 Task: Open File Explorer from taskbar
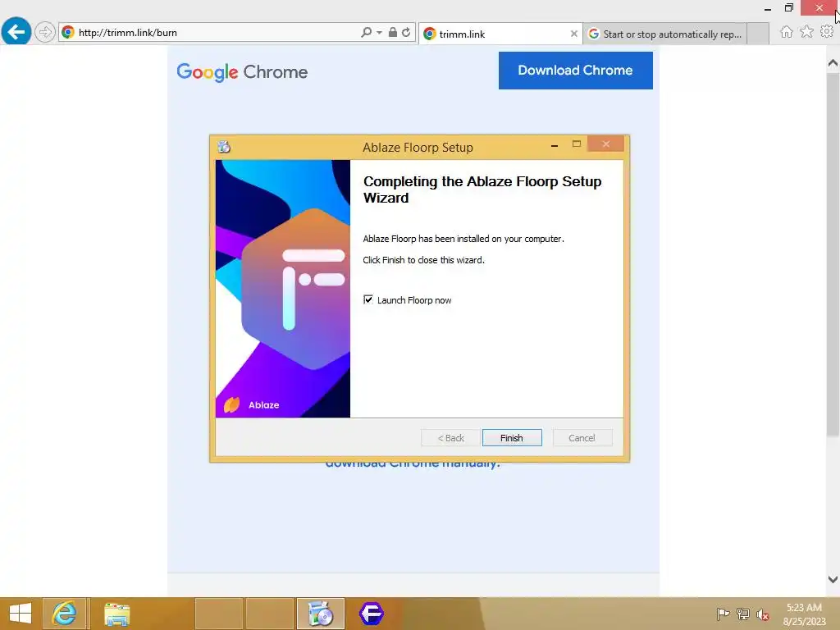coord(116,614)
